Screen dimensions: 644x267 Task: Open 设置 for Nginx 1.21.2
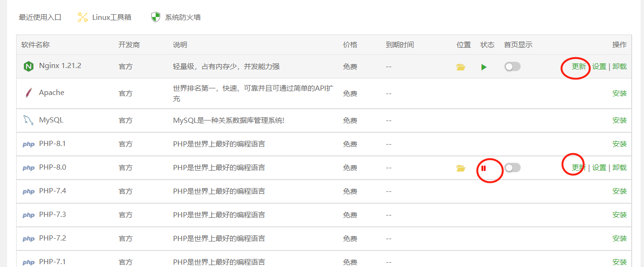click(599, 67)
